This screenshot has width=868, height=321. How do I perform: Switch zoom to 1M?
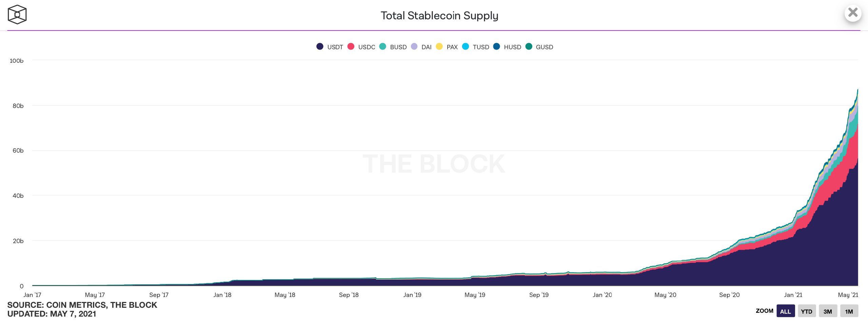coord(849,311)
